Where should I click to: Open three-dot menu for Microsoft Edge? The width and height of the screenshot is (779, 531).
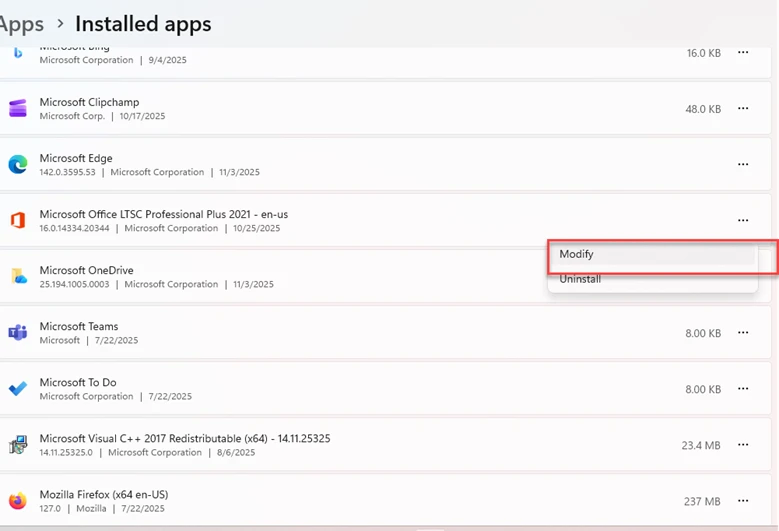pos(743,165)
